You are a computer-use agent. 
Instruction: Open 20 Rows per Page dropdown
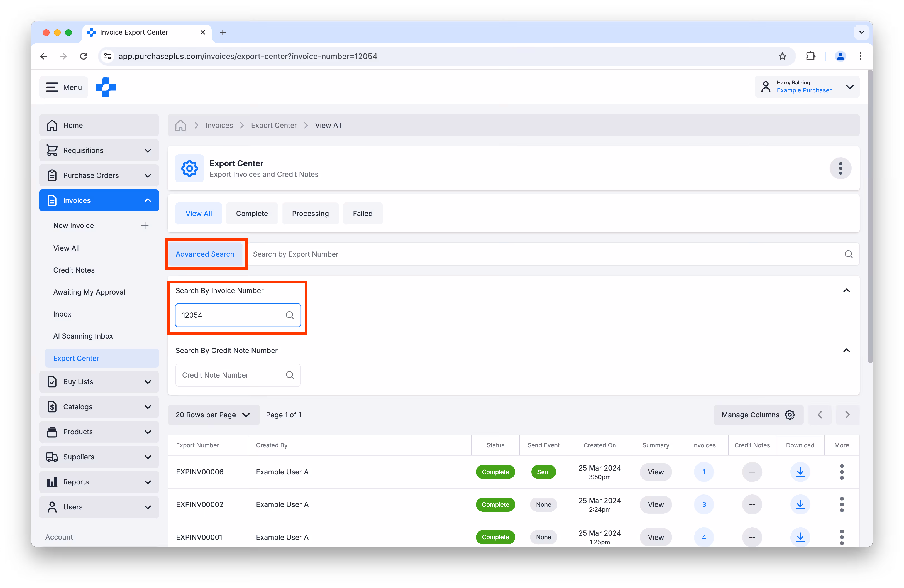tap(213, 415)
